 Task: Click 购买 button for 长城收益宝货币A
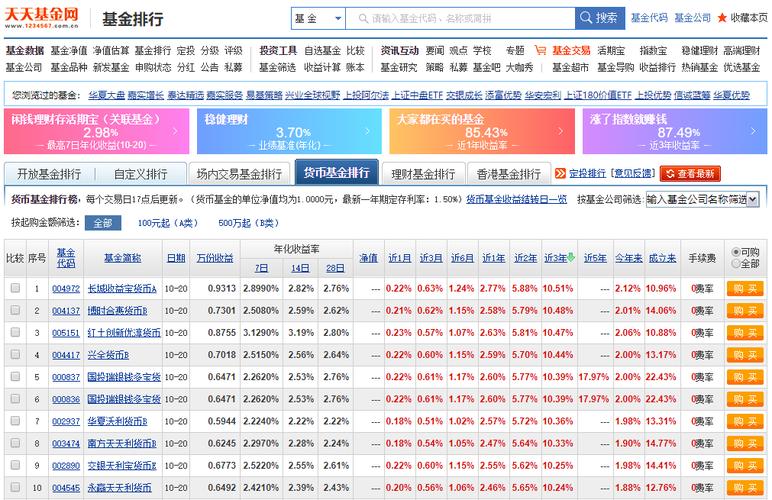coord(745,288)
